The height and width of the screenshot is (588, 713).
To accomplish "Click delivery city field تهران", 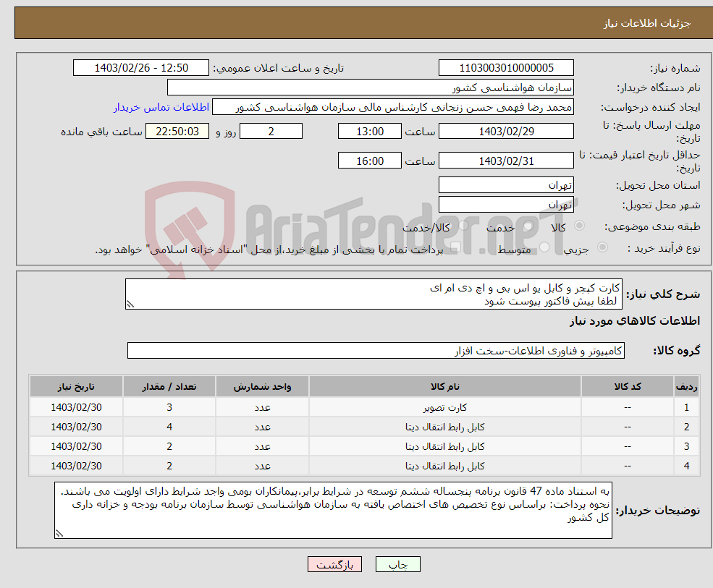I will point(506,205).
